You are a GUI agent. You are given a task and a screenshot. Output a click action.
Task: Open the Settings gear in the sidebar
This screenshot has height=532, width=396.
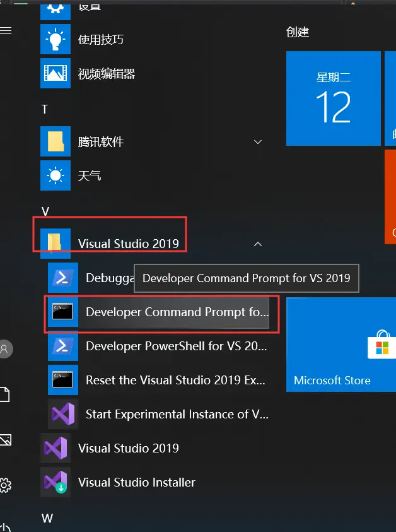pos(6,485)
